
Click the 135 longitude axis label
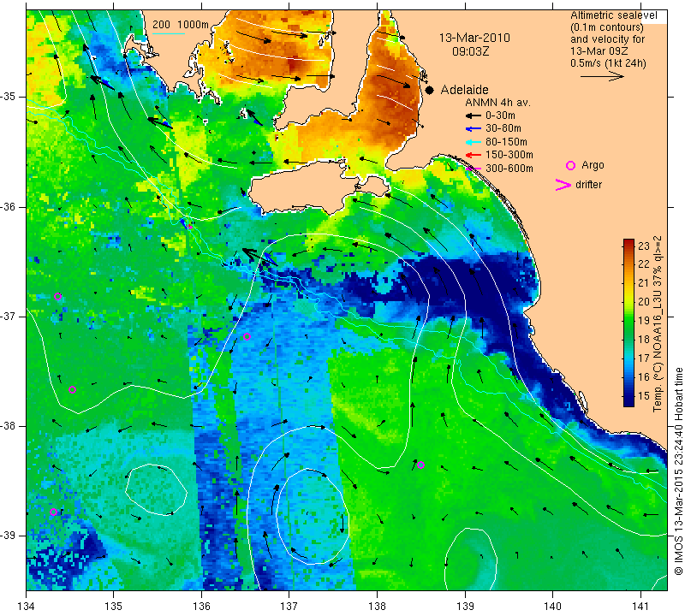114,607
